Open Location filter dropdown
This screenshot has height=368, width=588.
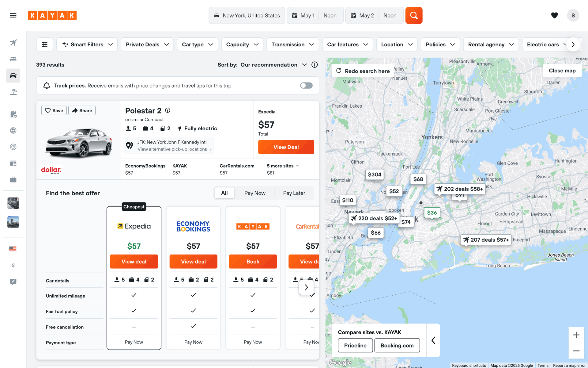pyautogui.click(x=397, y=44)
